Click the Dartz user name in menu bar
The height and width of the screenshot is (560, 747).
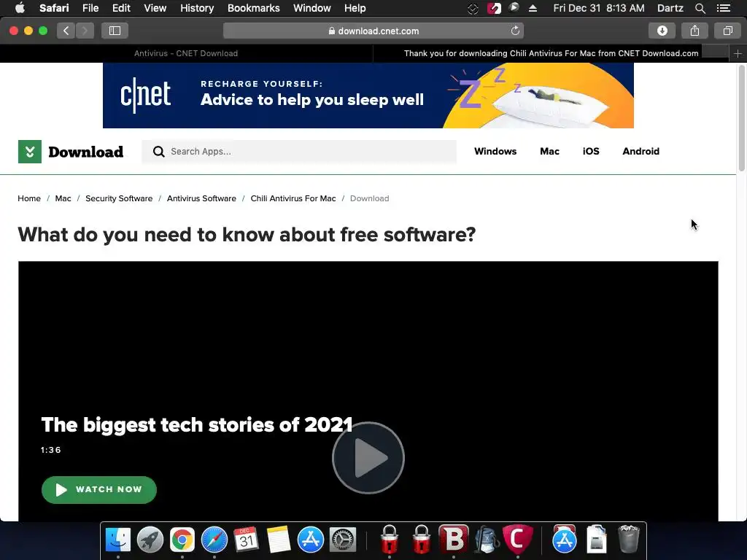(x=670, y=8)
